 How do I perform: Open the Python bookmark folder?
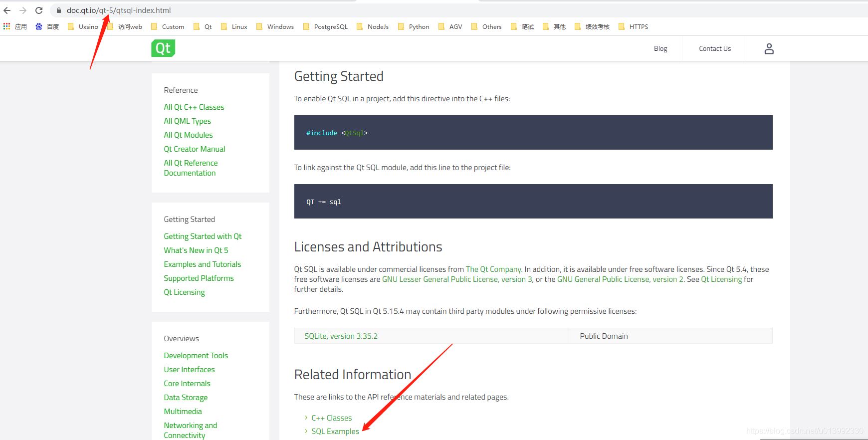(414, 26)
